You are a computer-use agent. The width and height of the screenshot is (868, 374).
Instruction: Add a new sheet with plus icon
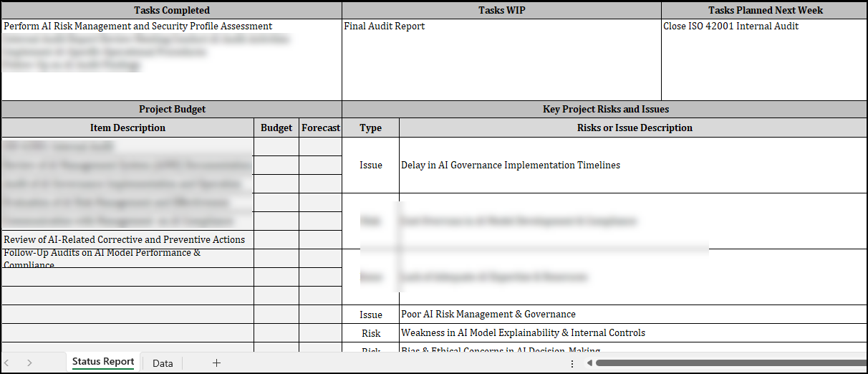pyautogui.click(x=216, y=363)
